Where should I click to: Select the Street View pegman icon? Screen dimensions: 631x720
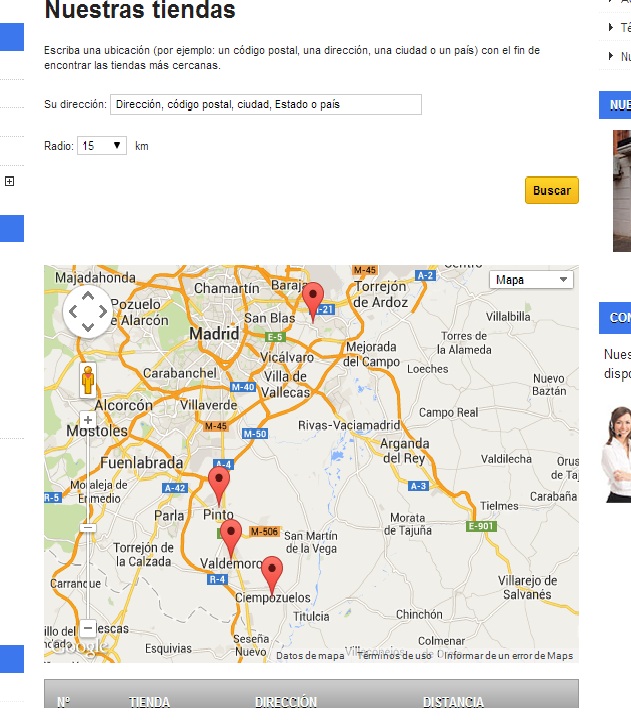point(88,380)
